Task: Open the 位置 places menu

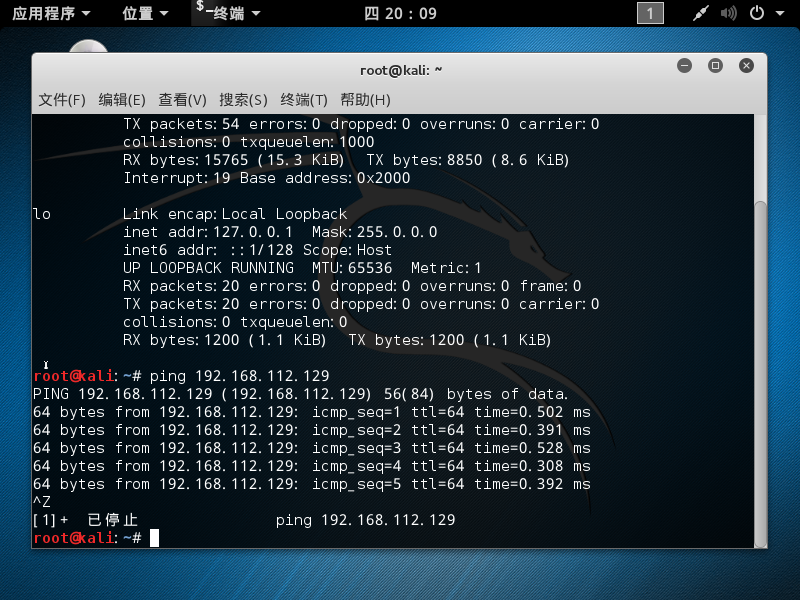Action: tap(145, 13)
